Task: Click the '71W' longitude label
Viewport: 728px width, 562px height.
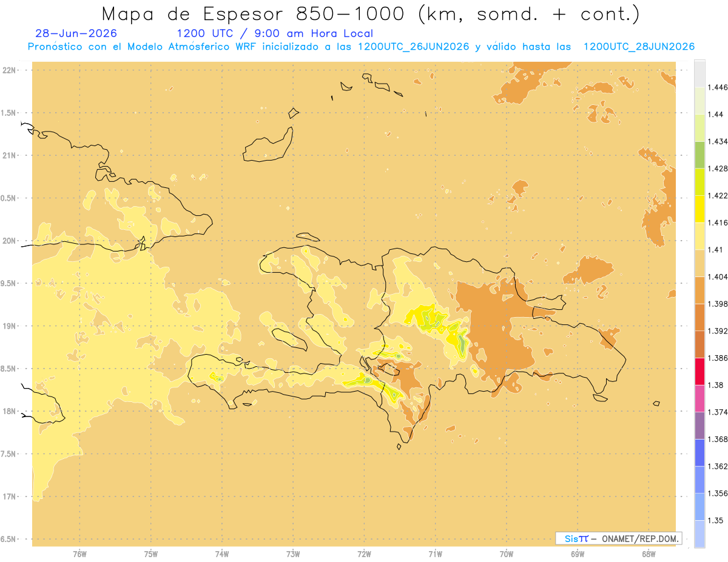Action: pyautogui.click(x=435, y=554)
